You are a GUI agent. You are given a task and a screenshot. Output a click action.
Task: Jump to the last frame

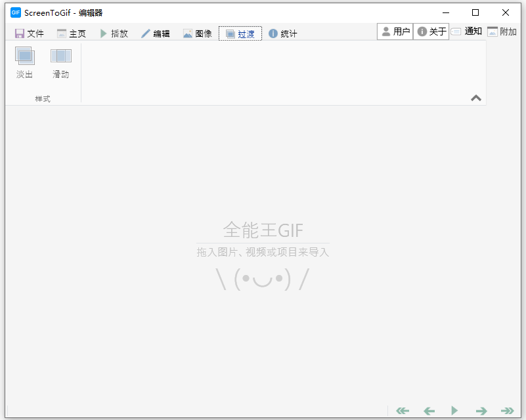tap(507, 411)
